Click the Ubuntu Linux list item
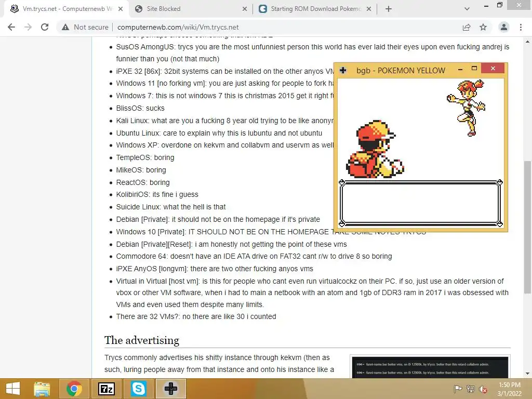This screenshot has height=399, width=532. (219, 133)
